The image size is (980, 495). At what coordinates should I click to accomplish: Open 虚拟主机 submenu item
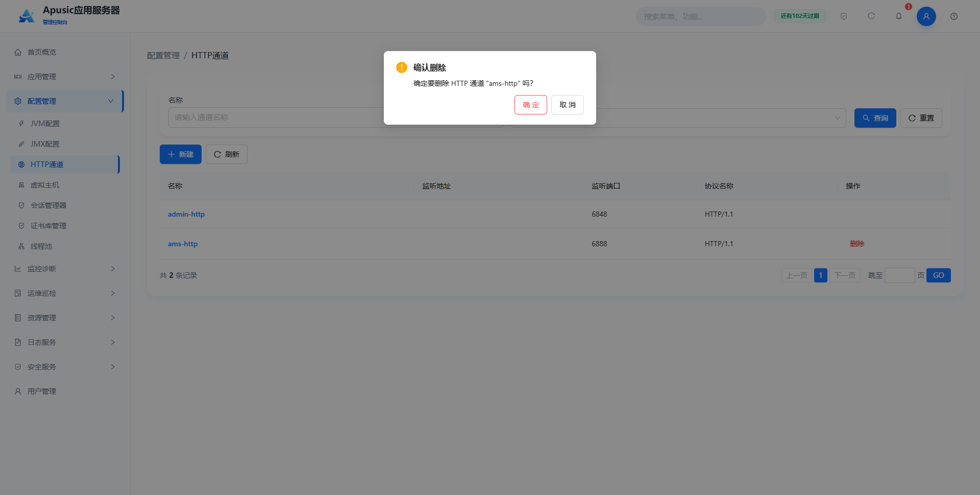65,185
